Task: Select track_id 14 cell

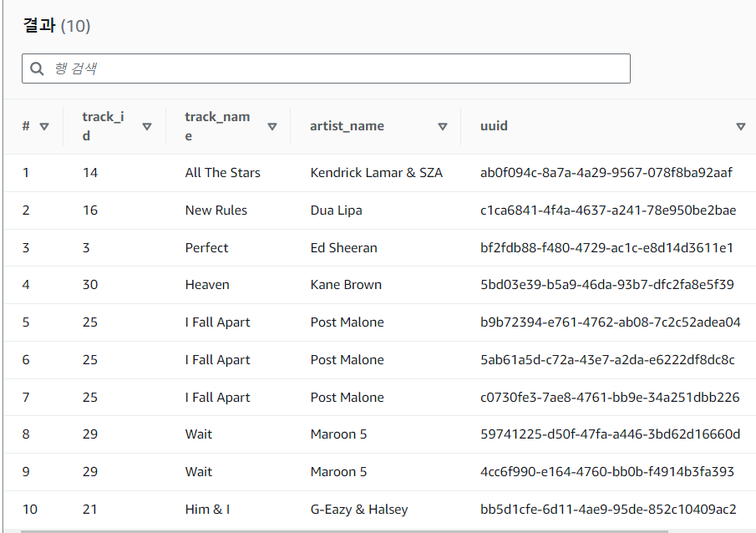Action: [90, 173]
